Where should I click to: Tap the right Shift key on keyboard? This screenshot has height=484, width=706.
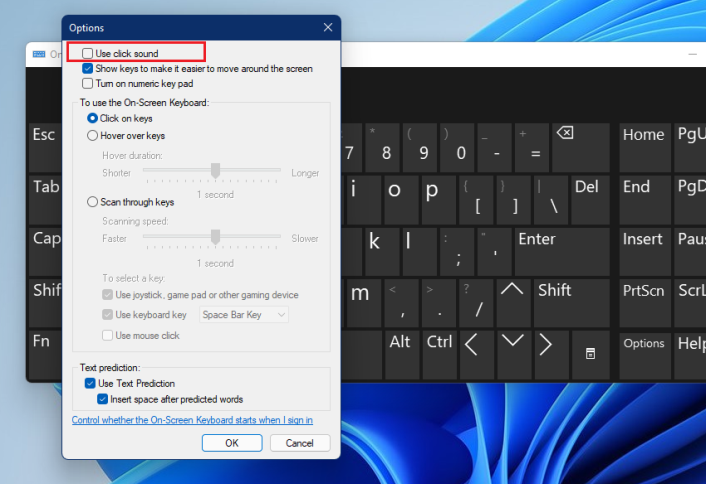click(572, 303)
